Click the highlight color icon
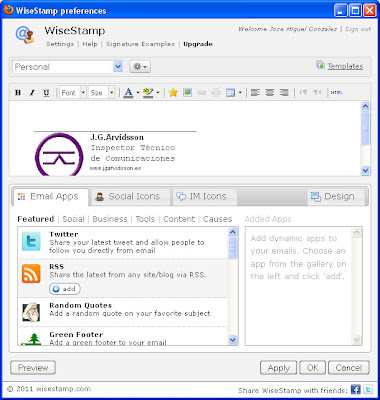Viewport: 380px width, 400px height. 148,93
